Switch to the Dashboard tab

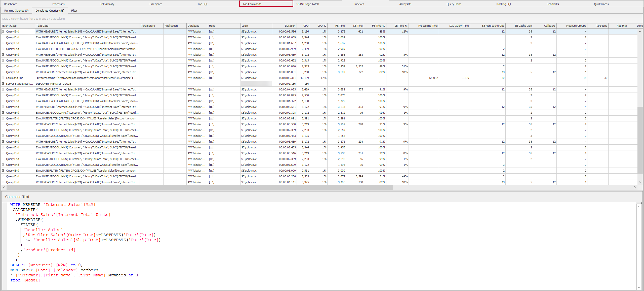[11, 4]
